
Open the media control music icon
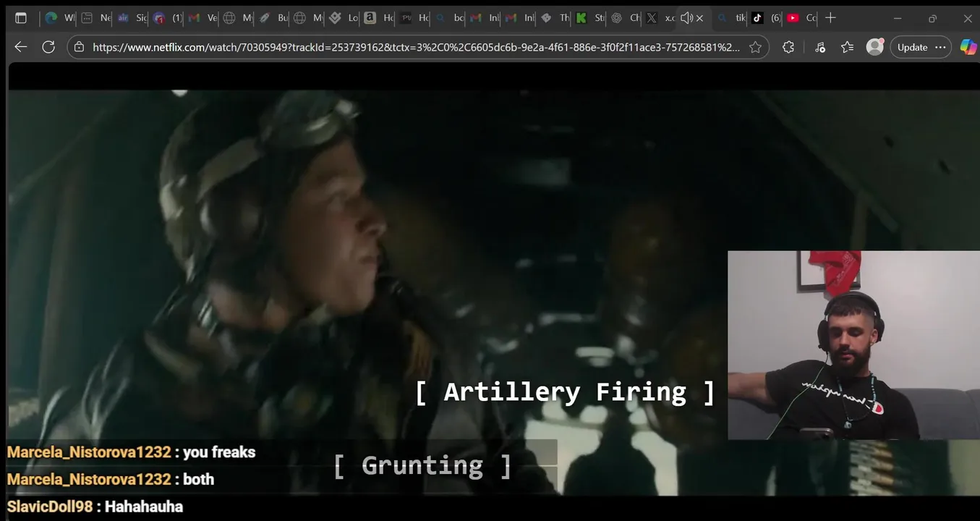click(819, 47)
